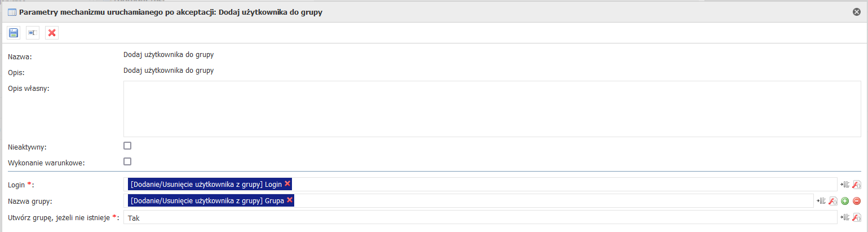
Task: Open field list picker for Utwórz grupę row
Action: (844, 217)
